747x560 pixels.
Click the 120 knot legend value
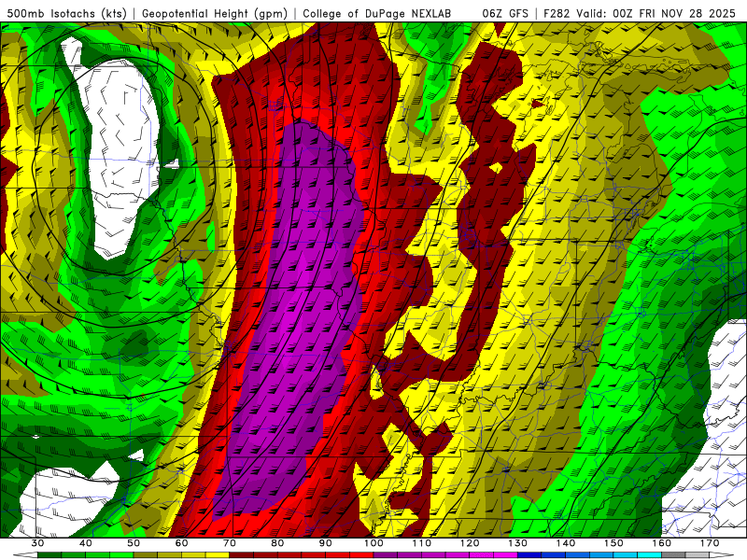pyautogui.click(x=470, y=543)
